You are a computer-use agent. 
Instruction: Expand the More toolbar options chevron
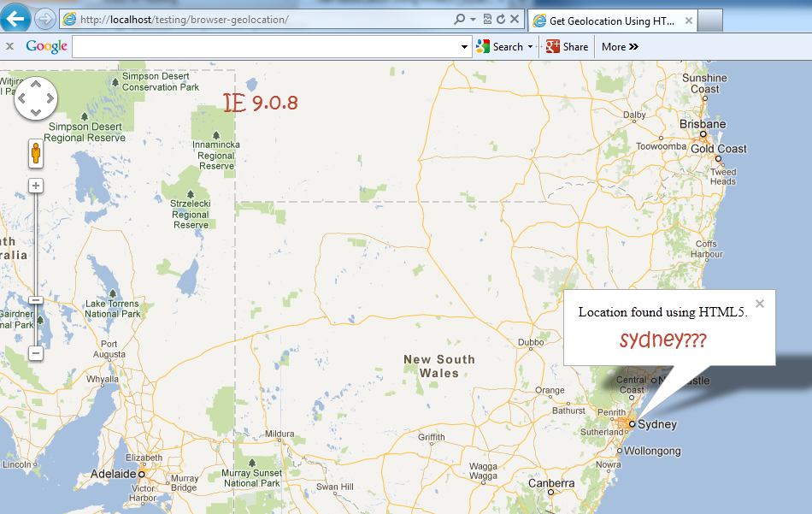(x=633, y=47)
